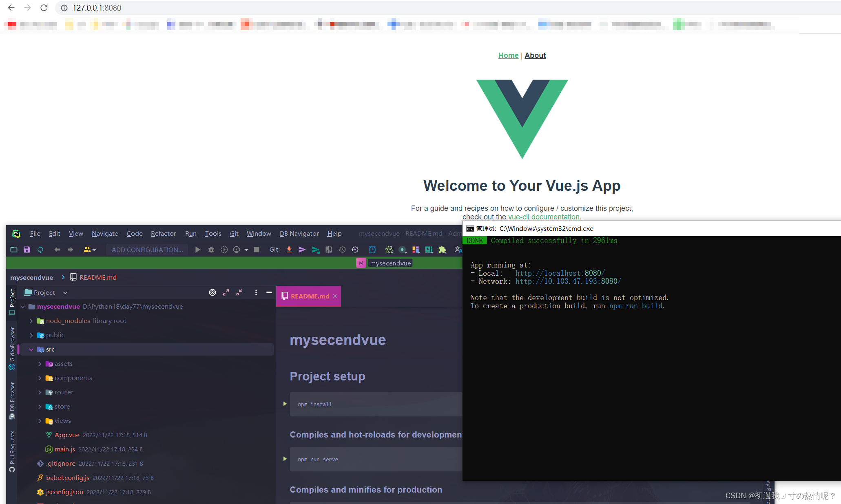Viewport: 841px width, 504px height.
Task: Navigate back using the left arrow icon
Action: [x=57, y=250]
